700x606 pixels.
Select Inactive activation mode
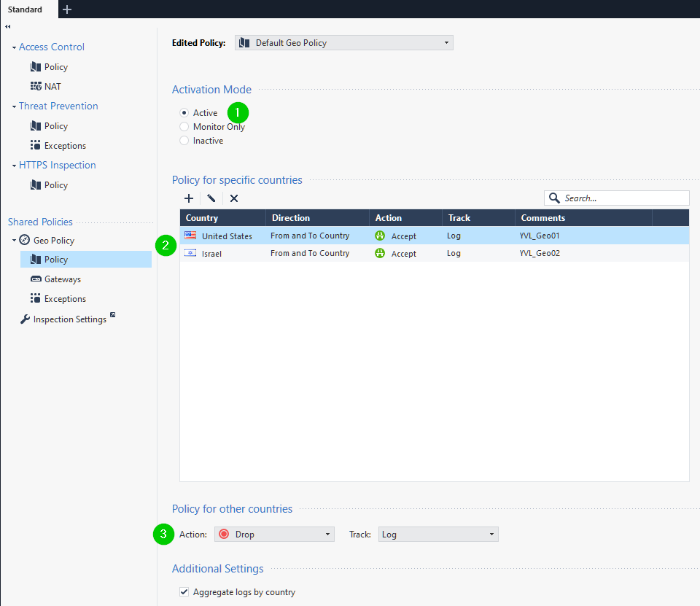coord(184,141)
